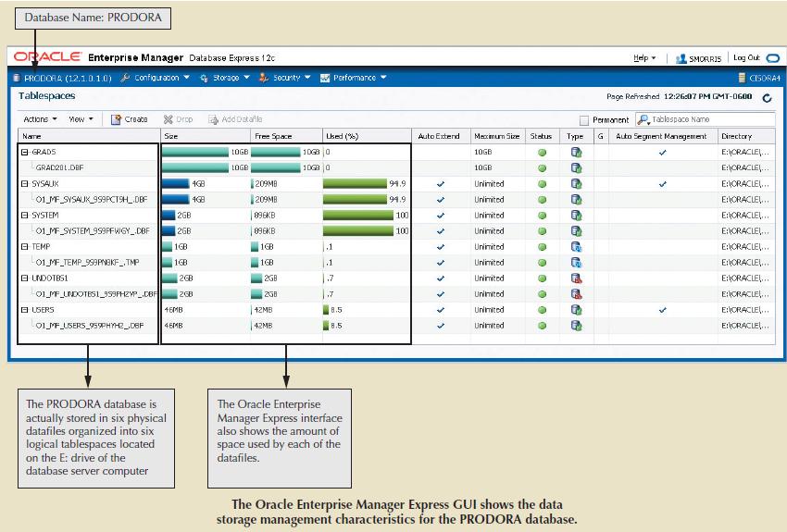This screenshot has width=787, height=532.
Task: Click the type icon in SYSAUX row
Action: pyautogui.click(x=576, y=184)
